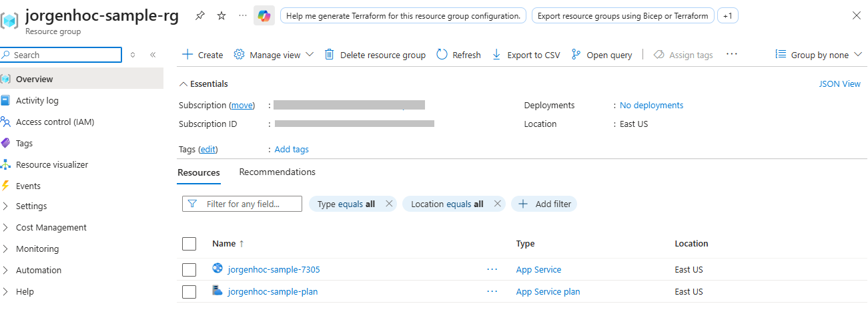Viewport: 868px width, 316px height.
Task: Click the Refresh circular arrow icon
Action: click(442, 55)
